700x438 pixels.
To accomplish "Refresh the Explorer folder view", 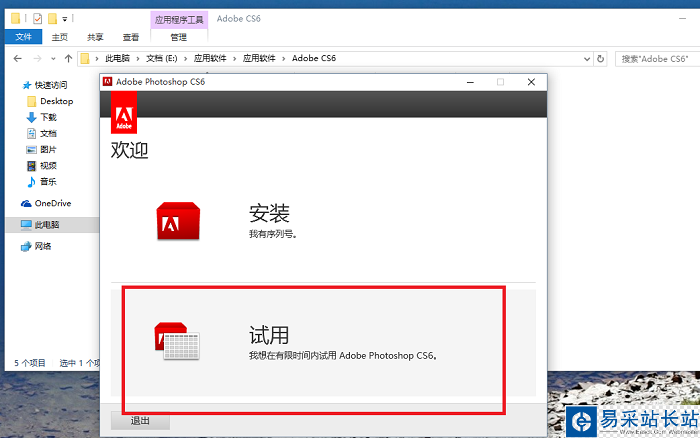I will point(600,58).
